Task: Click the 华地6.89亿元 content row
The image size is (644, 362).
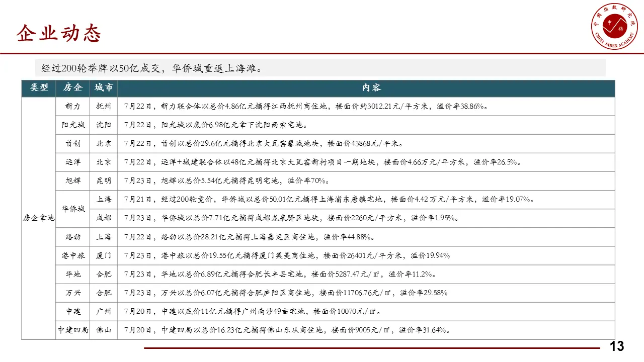Action: point(366,274)
